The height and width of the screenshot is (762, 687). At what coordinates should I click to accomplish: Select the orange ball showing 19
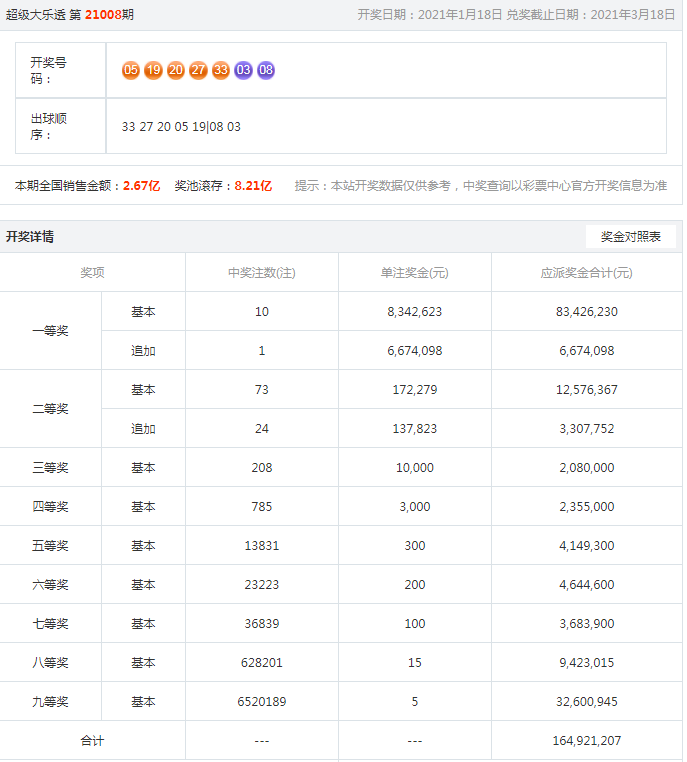[x=153, y=70]
